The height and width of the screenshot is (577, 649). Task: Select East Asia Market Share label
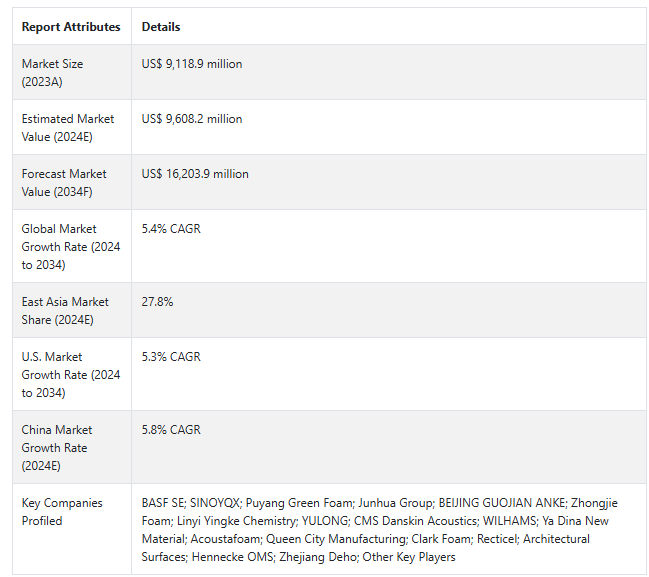67,310
